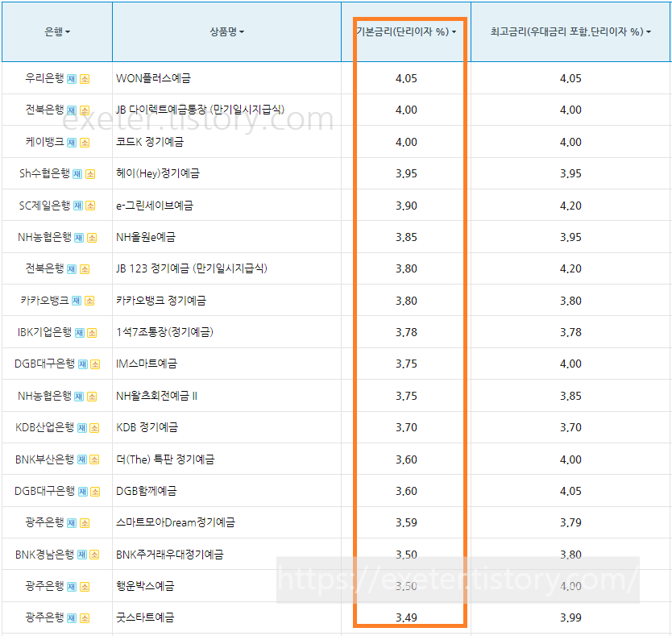Click the 3.79 maximum rate value
This screenshot has width=672, height=636.
(x=570, y=523)
